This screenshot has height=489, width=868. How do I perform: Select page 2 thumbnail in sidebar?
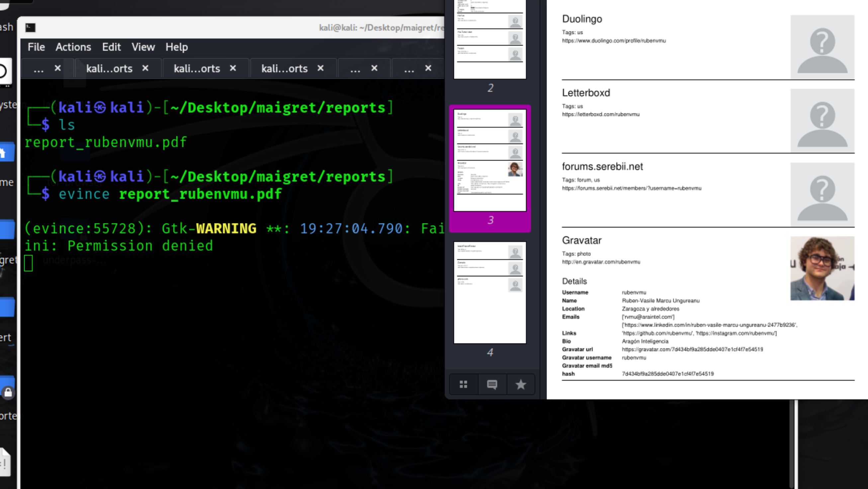point(489,39)
